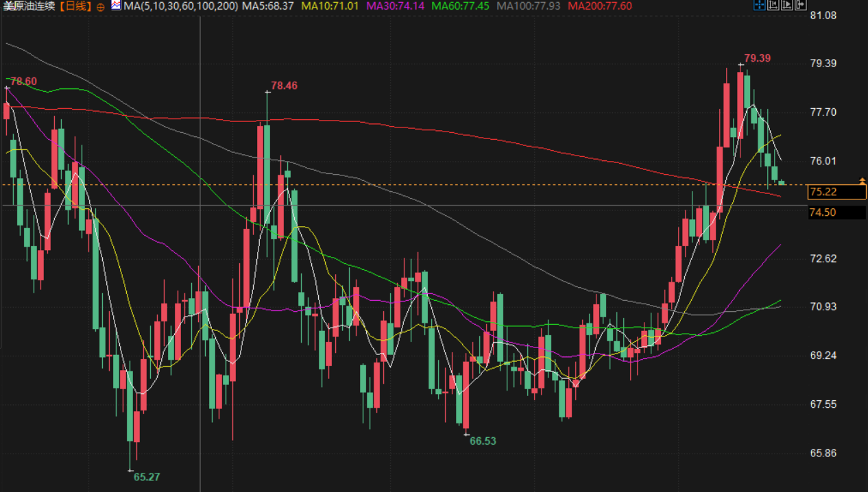The width and height of the screenshot is (868, 492).
Task: Toggle the blue crosshair cursor icon
Action: click(x=760, y=5)
